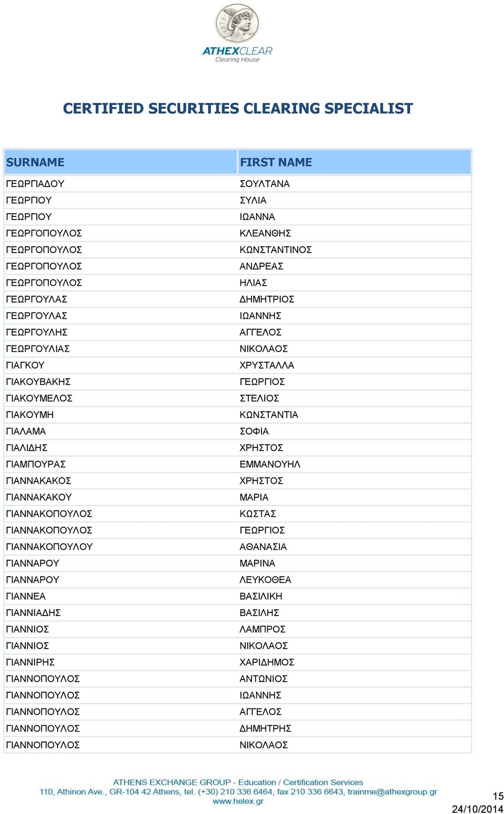Select first name ΑΝΤΩΝΙΟΣ

pos(264,679)
